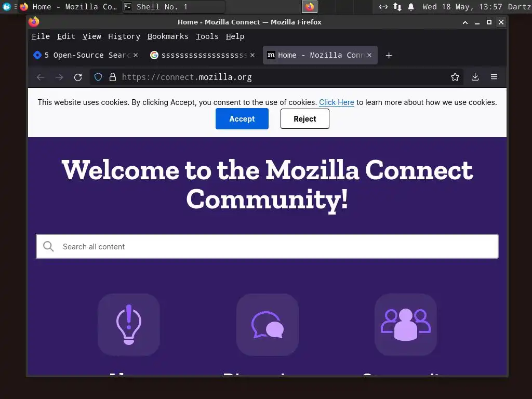This screenshot has width=532, height=399.
Task: Open the View menu
Action: point(92,36)
